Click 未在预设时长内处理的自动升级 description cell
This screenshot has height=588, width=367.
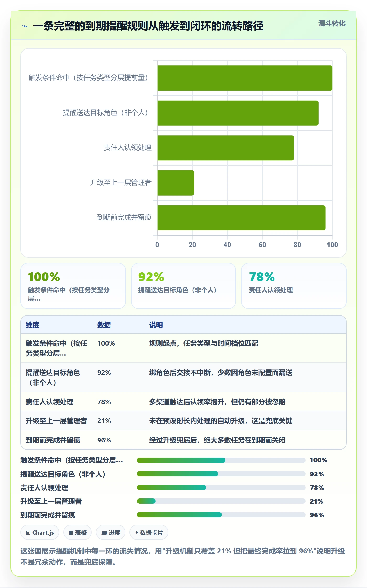coord(221,421)
